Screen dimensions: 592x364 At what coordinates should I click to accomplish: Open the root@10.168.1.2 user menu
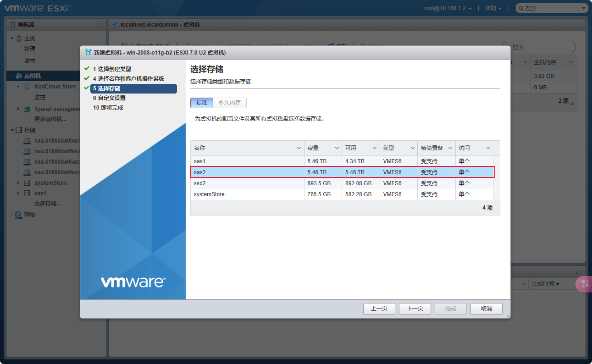448,8
